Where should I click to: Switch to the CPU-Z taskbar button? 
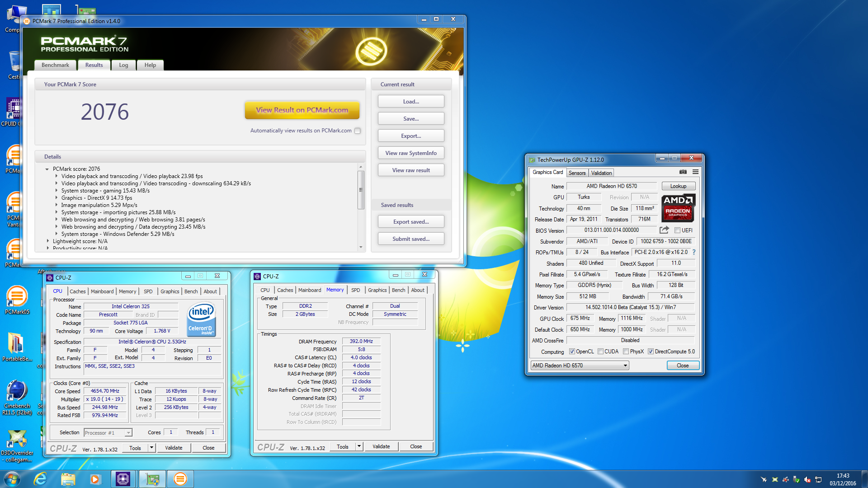coord(123,479)
